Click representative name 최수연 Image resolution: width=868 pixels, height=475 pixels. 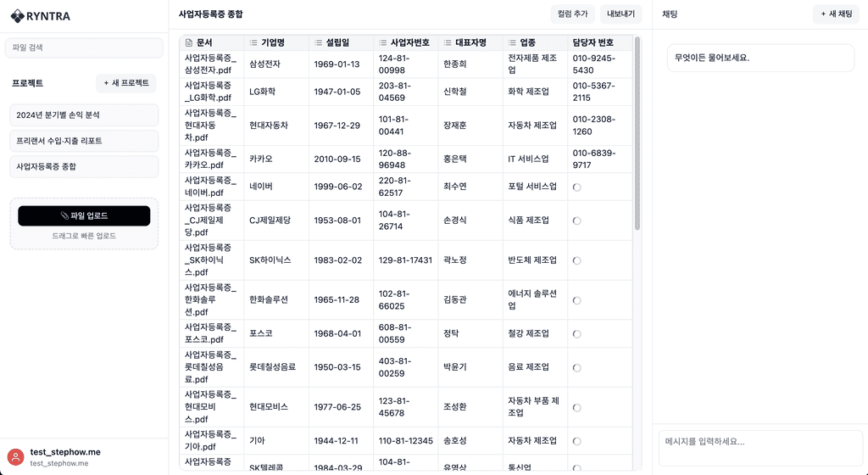(470, 187)
